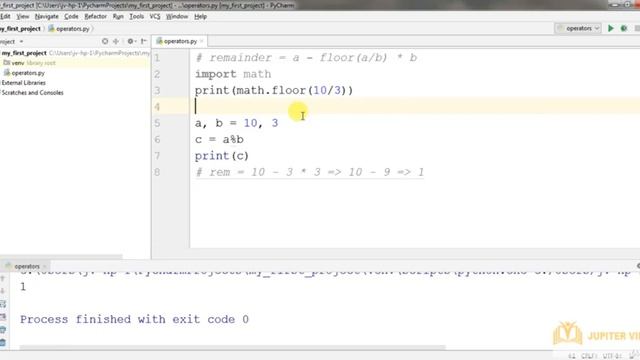Minimize the PyCharm window

(615, 4)
